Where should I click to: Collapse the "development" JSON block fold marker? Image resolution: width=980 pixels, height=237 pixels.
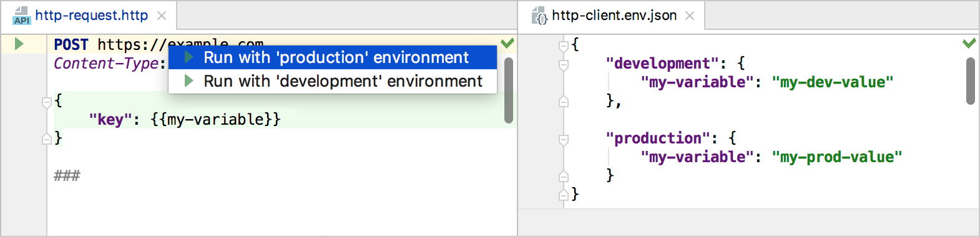coord(564,65)
